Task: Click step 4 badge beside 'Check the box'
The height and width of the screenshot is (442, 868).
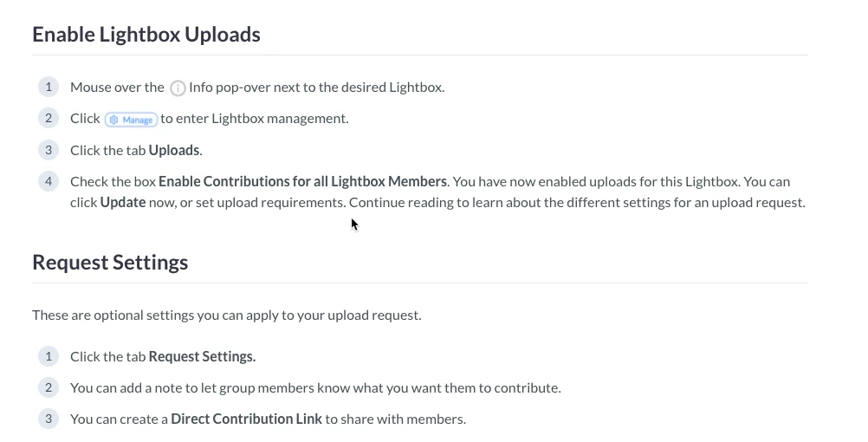Action: [x=49, y=181]
